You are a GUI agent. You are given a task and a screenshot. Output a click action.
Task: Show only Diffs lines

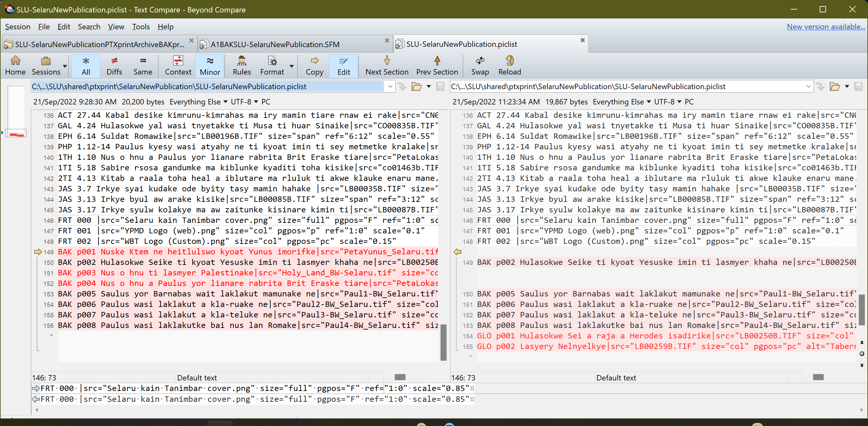114,66
